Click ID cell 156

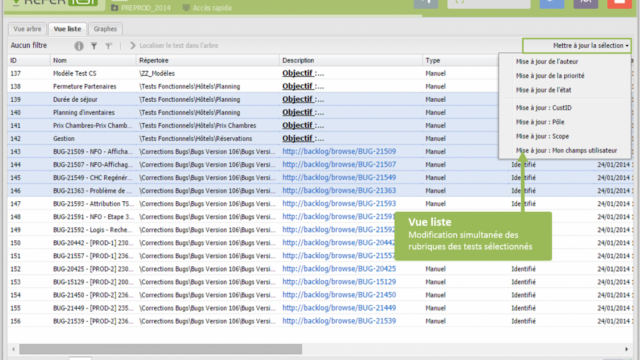[x=16, y=321]
